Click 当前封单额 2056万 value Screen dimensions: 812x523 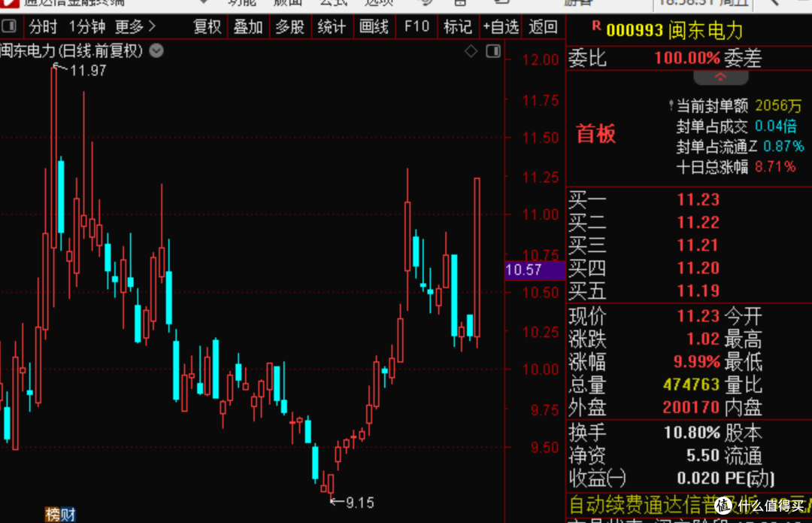click(778, 106)
